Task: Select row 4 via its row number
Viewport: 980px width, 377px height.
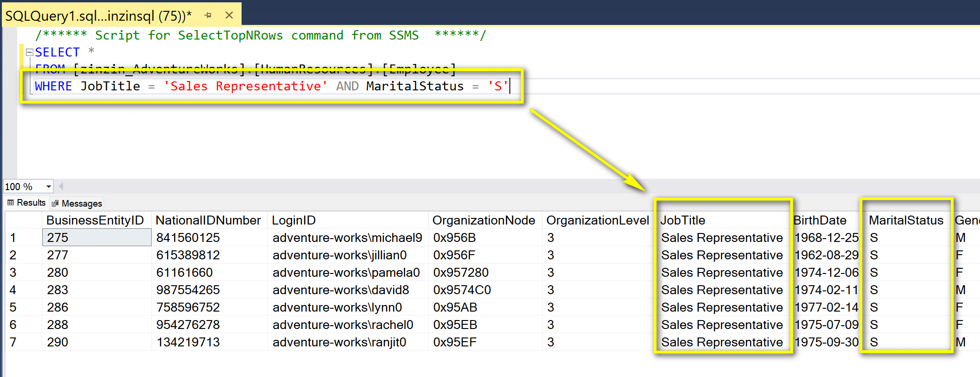Action: pyautogui.click(x=24, y=290)
